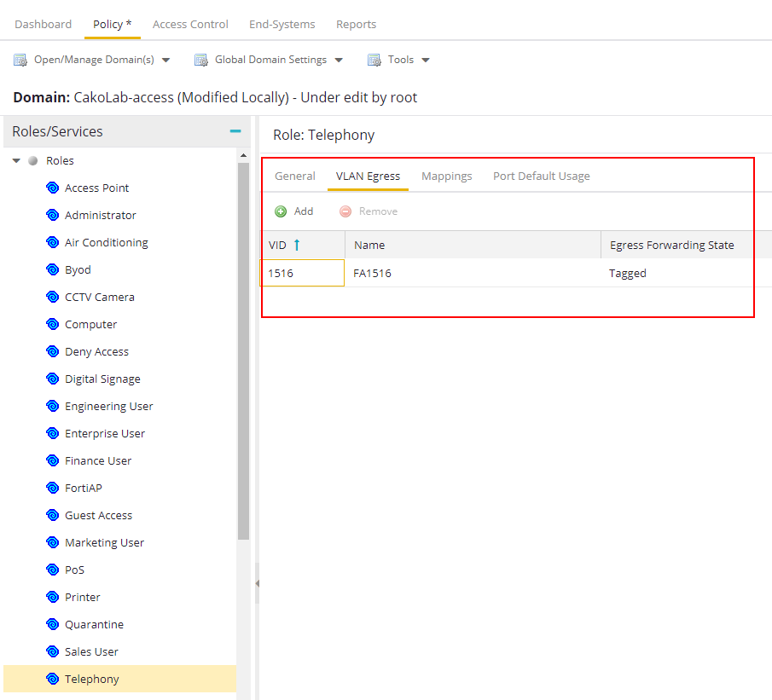Switch to the Mappings tab
Screen dimensions: 772x700
click(446, 176)
